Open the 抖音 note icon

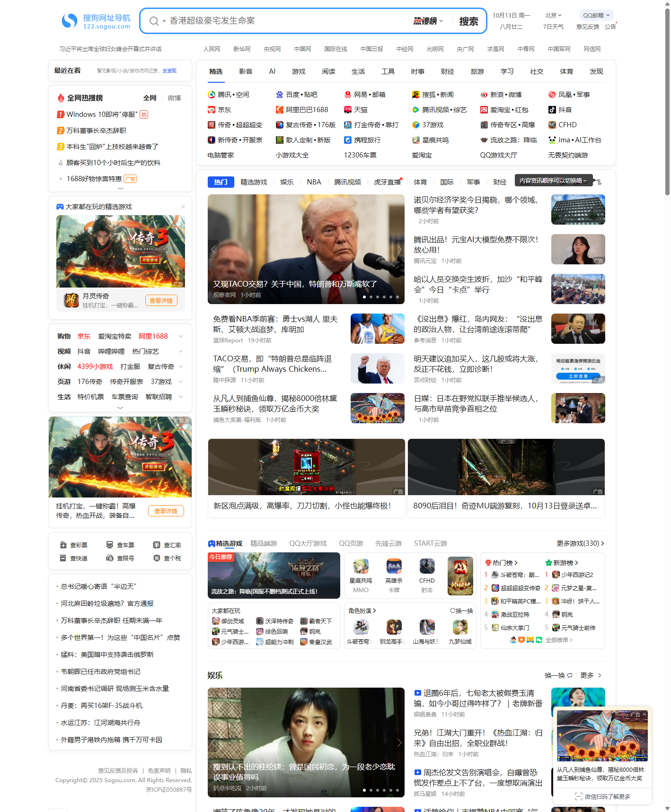(552, 110)
